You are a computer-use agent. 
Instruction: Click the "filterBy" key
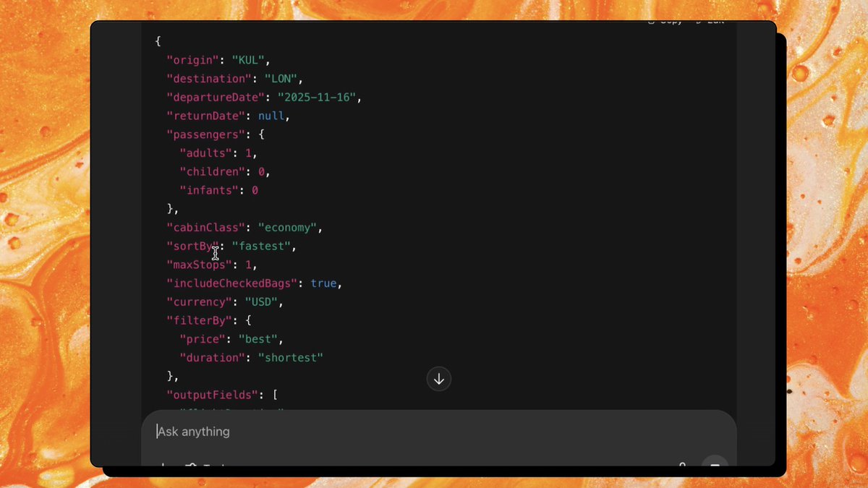(200, 320)
